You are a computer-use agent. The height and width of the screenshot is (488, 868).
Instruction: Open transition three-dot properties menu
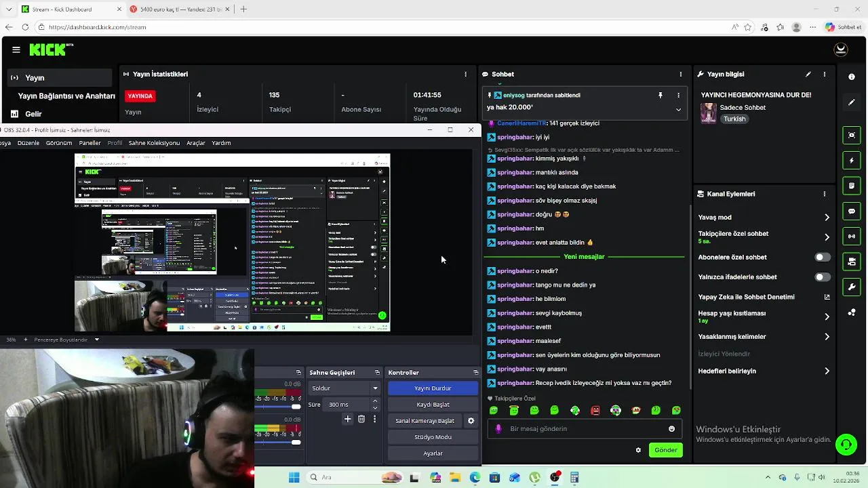[x=374, y=419]
